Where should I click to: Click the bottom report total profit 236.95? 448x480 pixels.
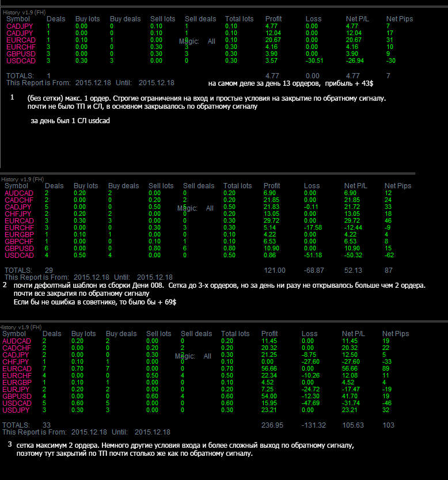pos(272,425)
